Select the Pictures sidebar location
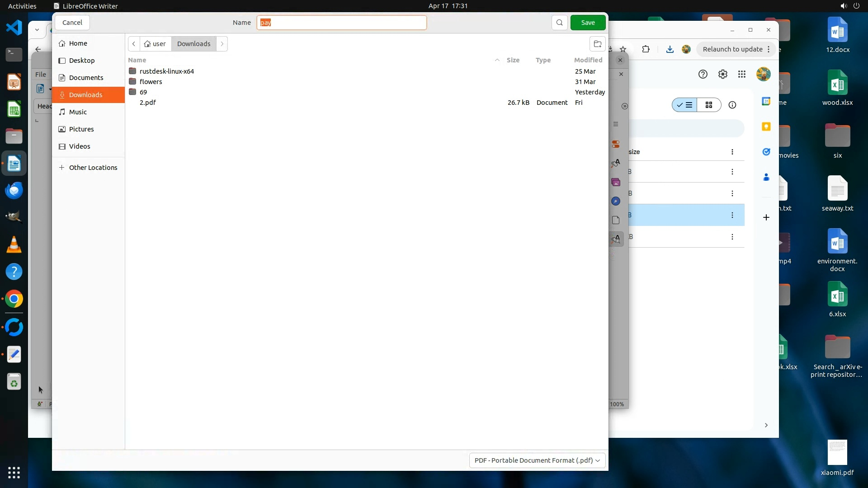 (x=81, y=129)
